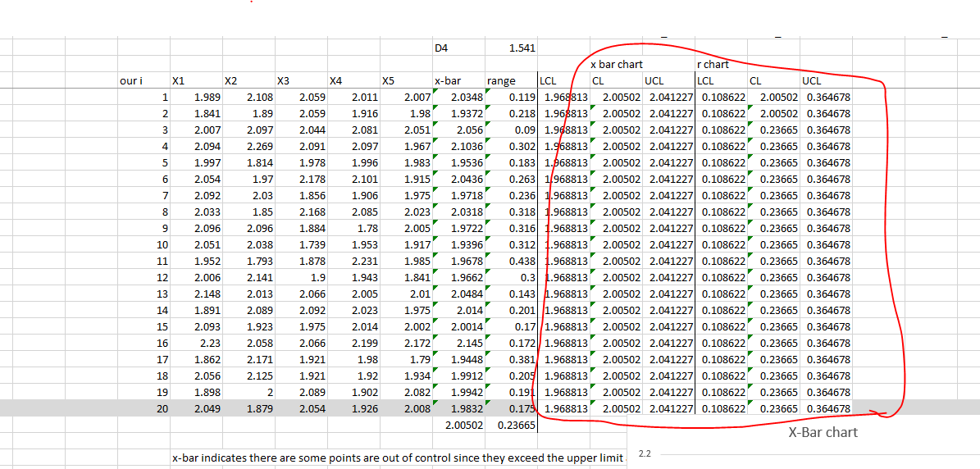Click the range value 0.119
The height and width of the screenshot is (469, 980).
click(x=511, y=98)
